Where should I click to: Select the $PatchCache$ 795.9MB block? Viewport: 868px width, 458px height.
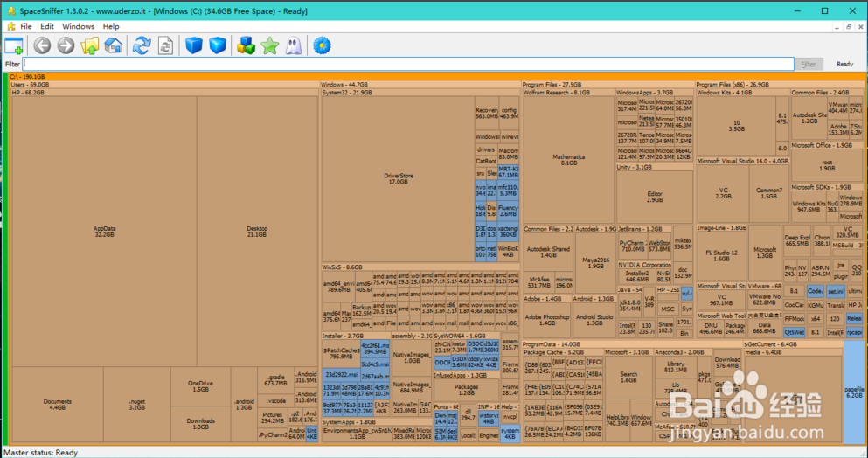tap(341, 353)
